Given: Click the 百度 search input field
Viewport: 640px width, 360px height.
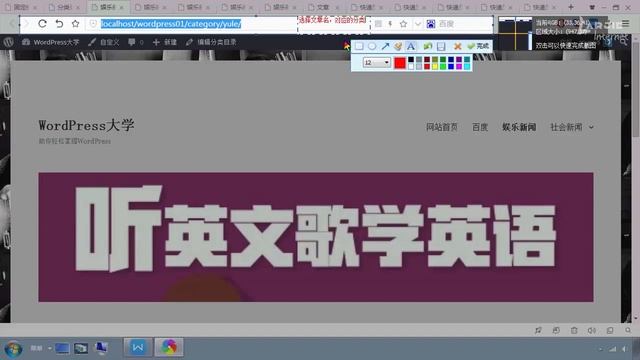Looking at the screenshot, I should (464, 24).
